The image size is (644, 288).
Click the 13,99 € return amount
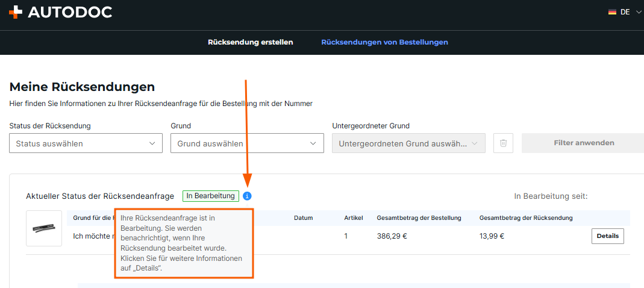click(x=491, y=236)
